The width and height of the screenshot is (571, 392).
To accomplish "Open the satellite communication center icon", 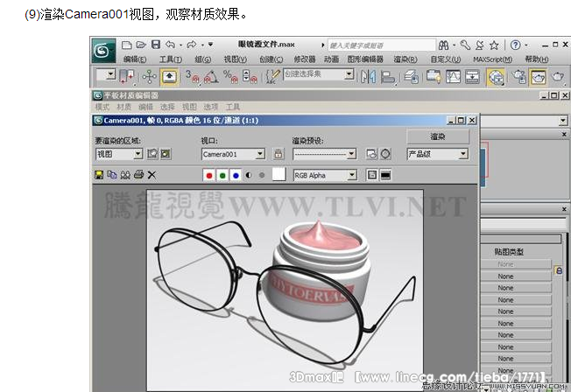I will coord(480,45).
